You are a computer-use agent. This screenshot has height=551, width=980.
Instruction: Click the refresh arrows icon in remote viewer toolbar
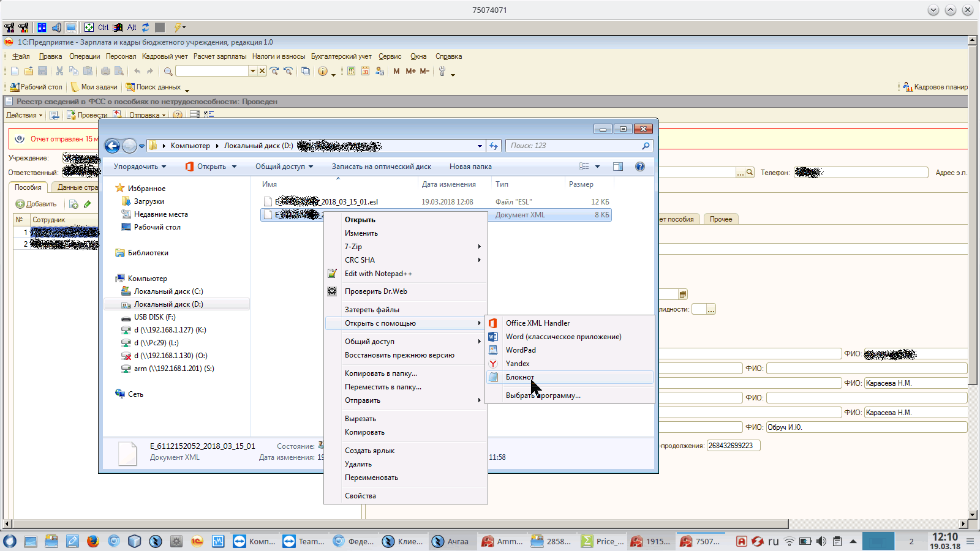point(145,28)
